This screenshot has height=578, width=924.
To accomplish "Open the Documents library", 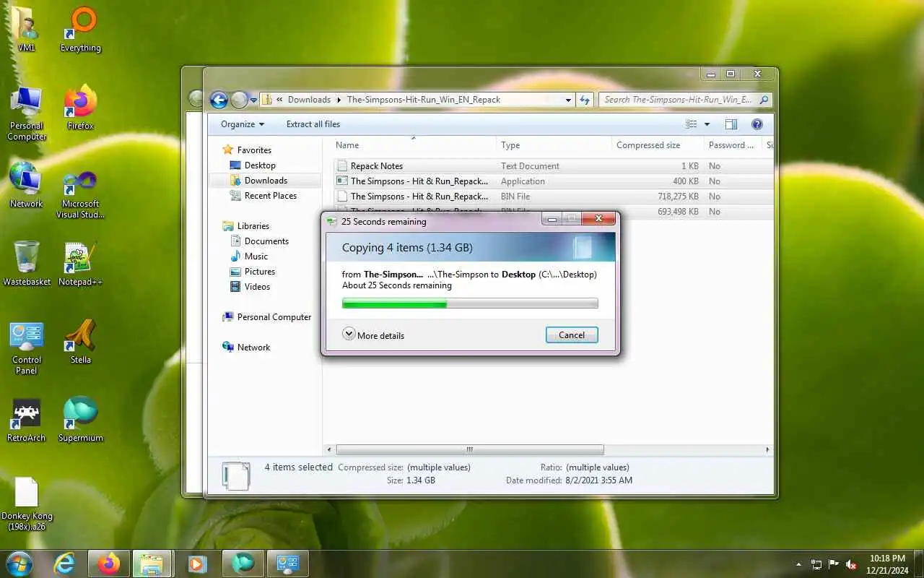I will pos(266,241).
